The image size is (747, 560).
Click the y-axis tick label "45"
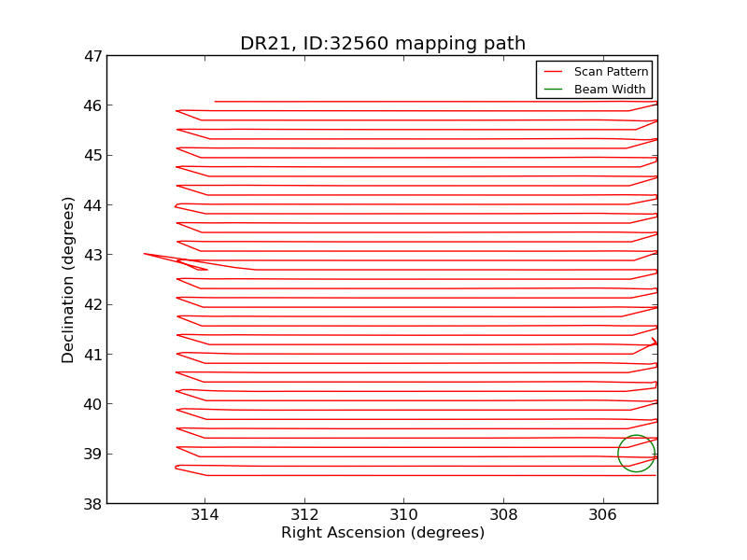click(92, 155)
